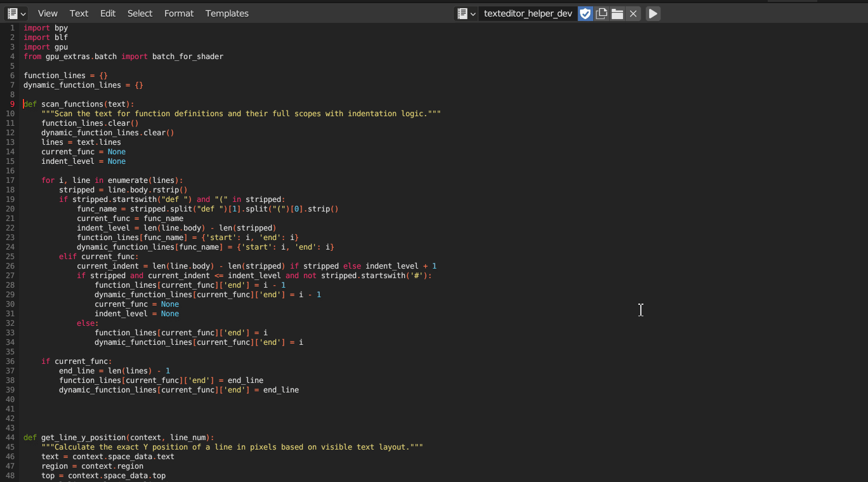This screenshot has width=868, height=482.
Task: Click 'for i, line in enumerate(lines):'
Action: tap(112, 180)
